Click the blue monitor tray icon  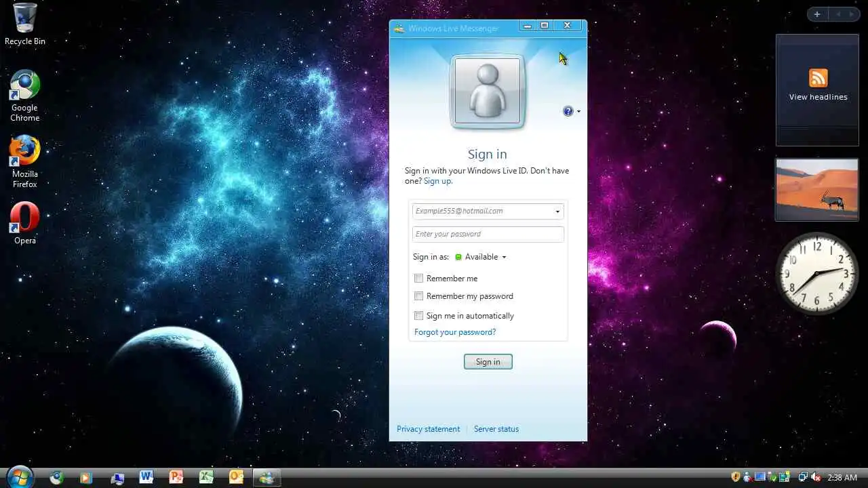tap(760, 476)
